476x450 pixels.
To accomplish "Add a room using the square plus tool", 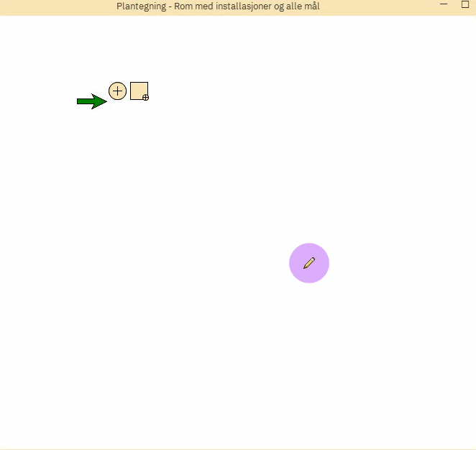I will [x=139, y=91].
